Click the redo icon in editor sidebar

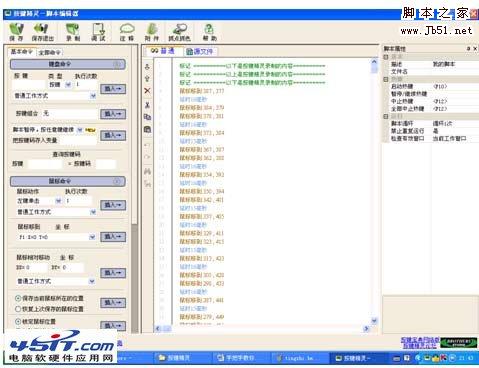[x=147, y=157]
